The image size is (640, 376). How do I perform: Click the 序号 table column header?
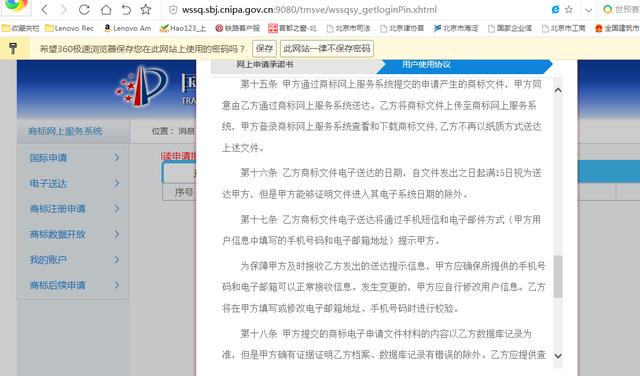coord(184,192)
